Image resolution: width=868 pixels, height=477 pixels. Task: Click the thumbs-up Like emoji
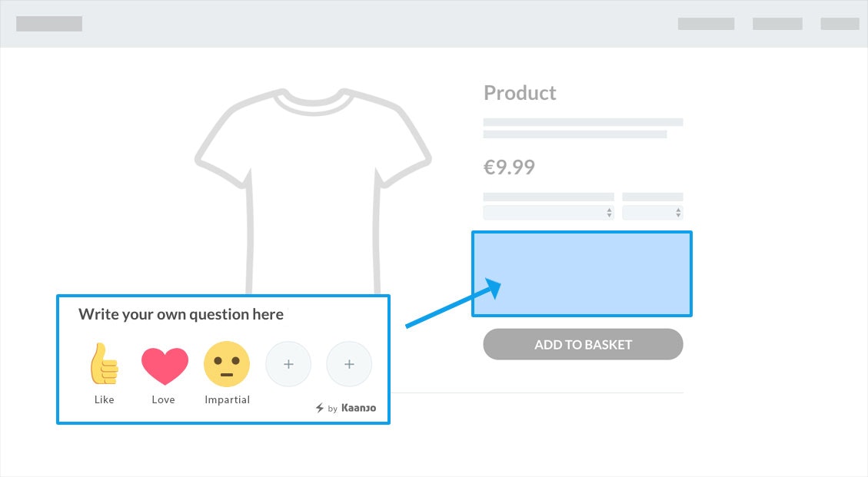[104, 364]
